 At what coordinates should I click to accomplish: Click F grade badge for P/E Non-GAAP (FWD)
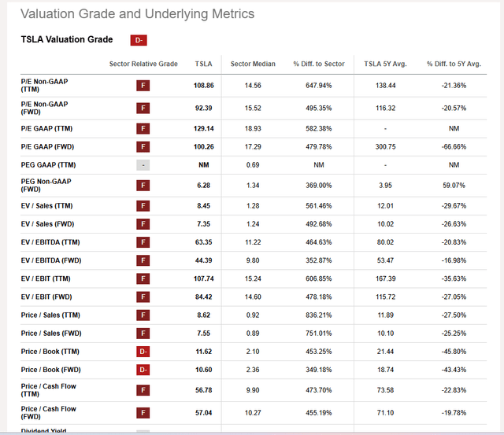143,109
